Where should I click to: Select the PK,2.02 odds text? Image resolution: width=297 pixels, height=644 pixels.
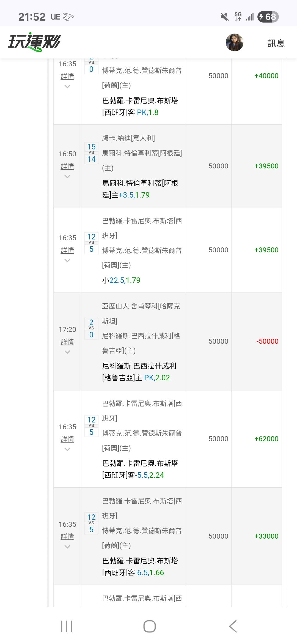coord(157,378)
